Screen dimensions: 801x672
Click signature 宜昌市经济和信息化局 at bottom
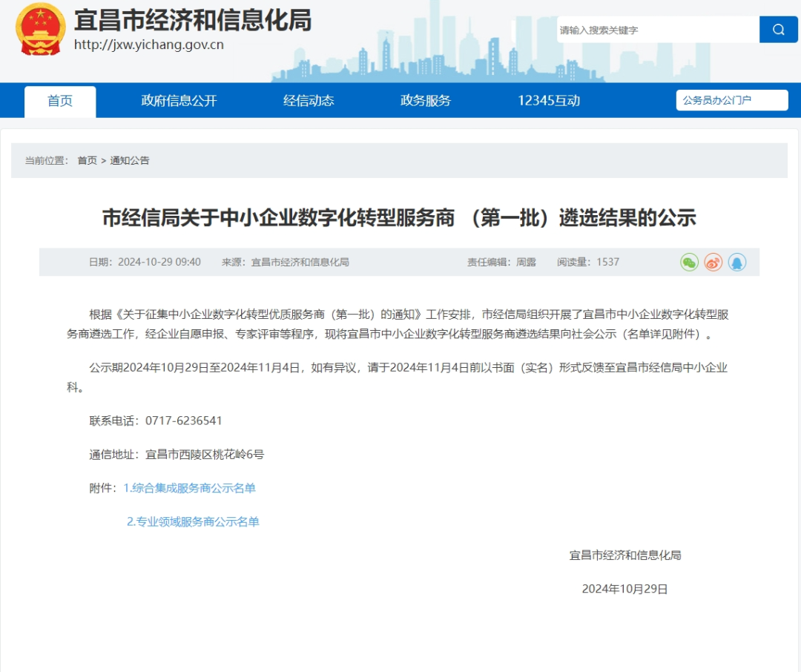pyautogui.click(x=625, y=556)
